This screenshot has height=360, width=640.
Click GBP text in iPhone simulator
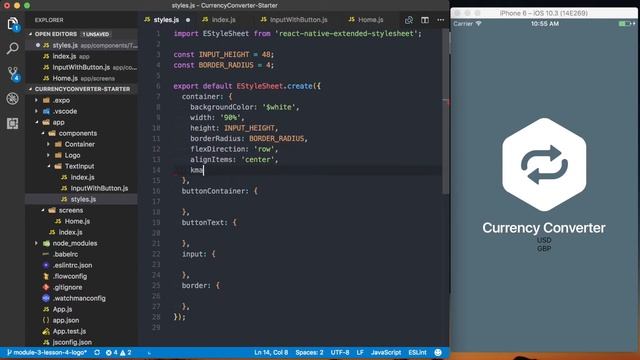544,249
